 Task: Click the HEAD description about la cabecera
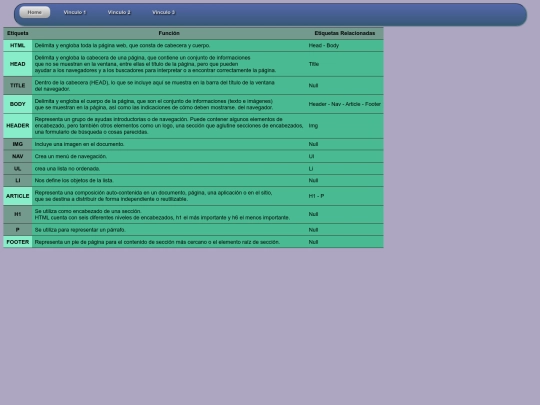pos(155,64)
